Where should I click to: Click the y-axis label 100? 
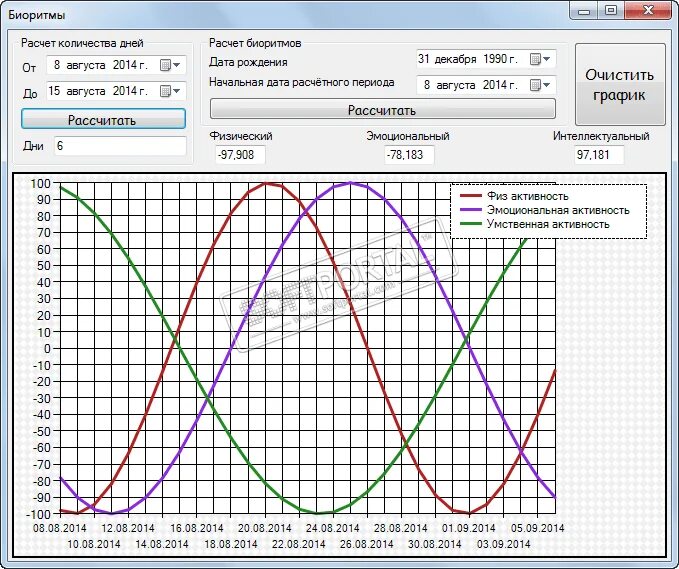[40, 183]
